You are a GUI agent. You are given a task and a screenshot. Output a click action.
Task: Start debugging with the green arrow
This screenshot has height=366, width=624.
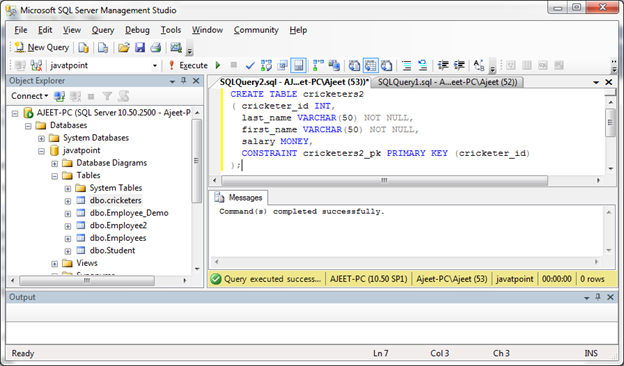tap(218, 65)
